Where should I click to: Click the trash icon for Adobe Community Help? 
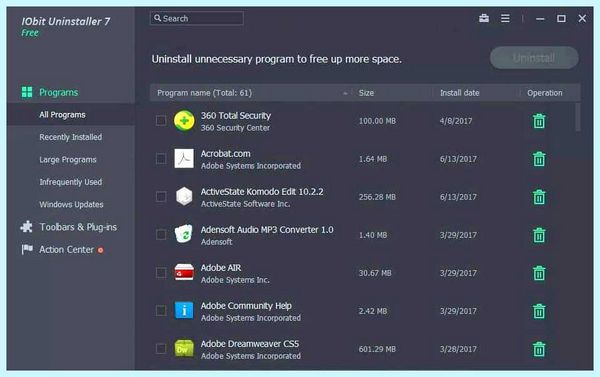coord(539,311)
